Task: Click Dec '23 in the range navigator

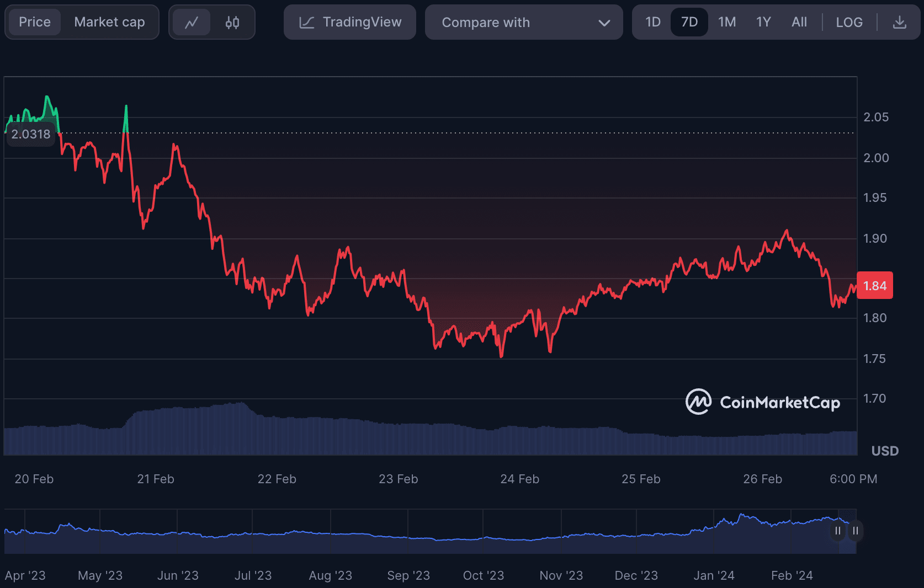Action: click(636, 575)
